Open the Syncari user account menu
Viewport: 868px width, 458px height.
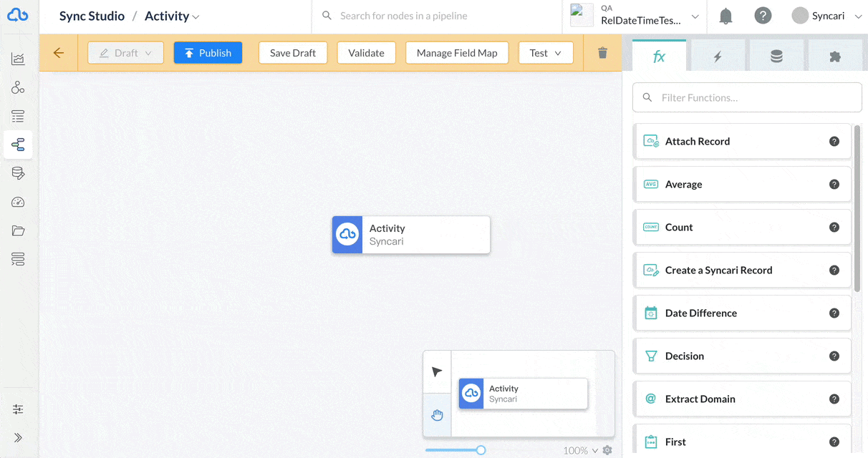coord(827,16)
